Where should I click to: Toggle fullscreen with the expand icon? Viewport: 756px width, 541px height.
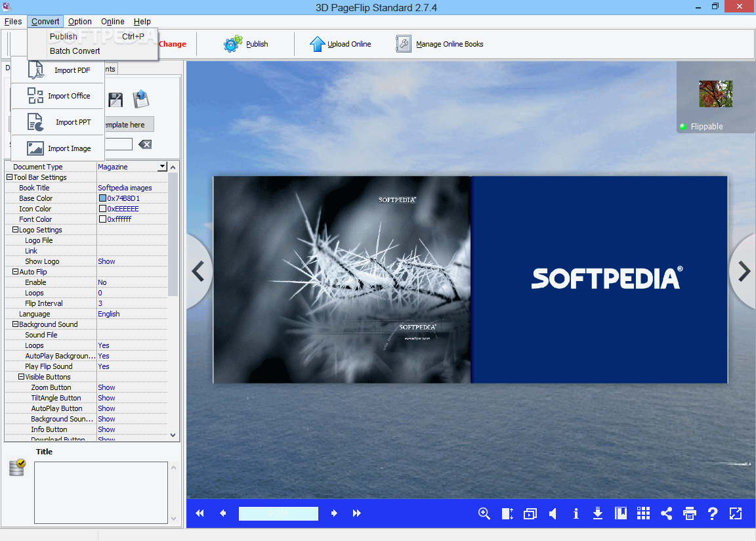(736, 513)
